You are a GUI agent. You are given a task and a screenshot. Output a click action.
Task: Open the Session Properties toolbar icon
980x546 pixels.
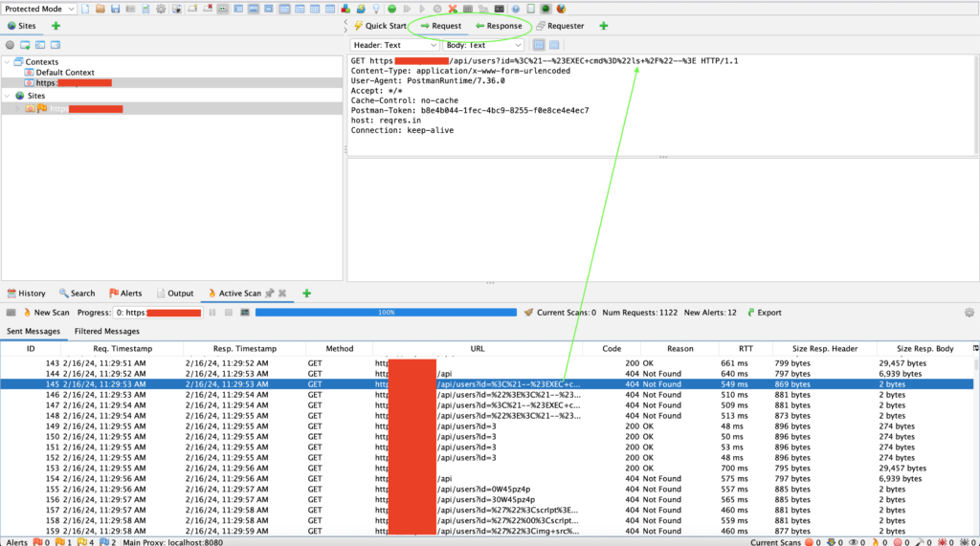click(145, 9)
